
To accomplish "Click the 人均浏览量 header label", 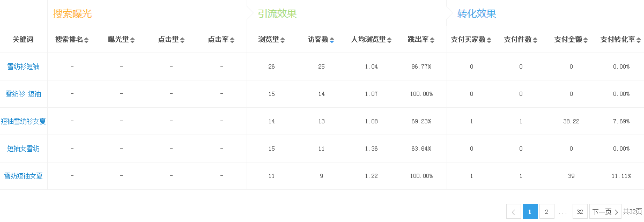I will pyautogui.click(x=369, y=40).
